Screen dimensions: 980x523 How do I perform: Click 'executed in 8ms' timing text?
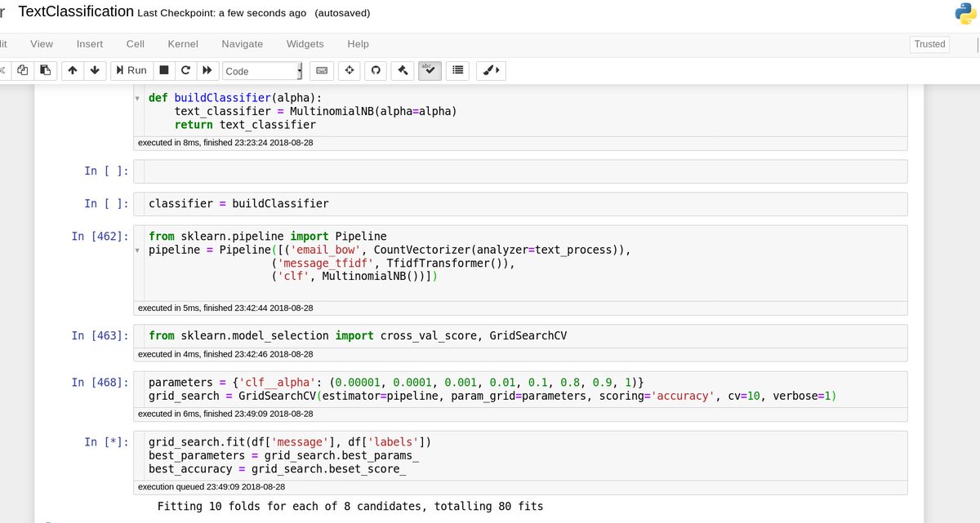tap(225, 143)
